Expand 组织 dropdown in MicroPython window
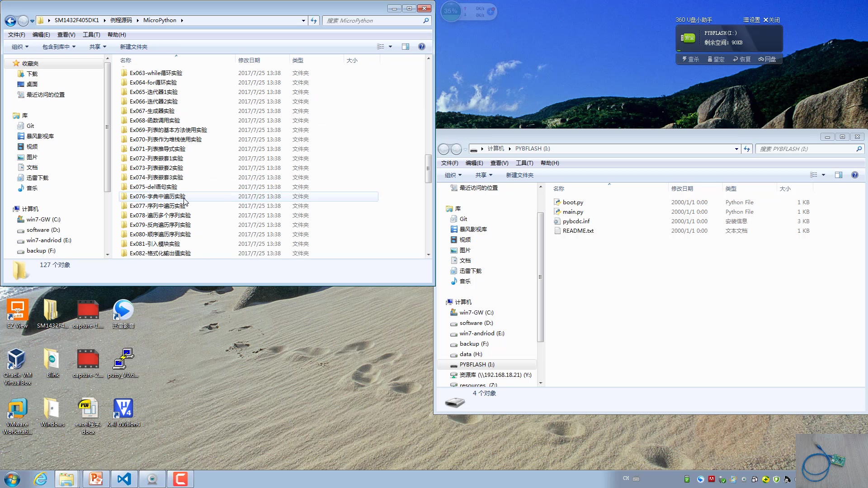 tap(20, 47)
